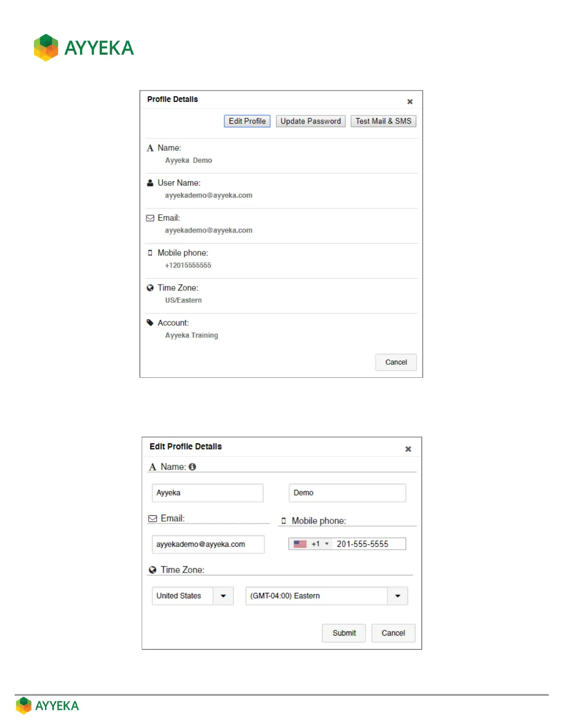Click the Name info icon
The height and width of the screenshot is (728, 563).
(192, 466)
